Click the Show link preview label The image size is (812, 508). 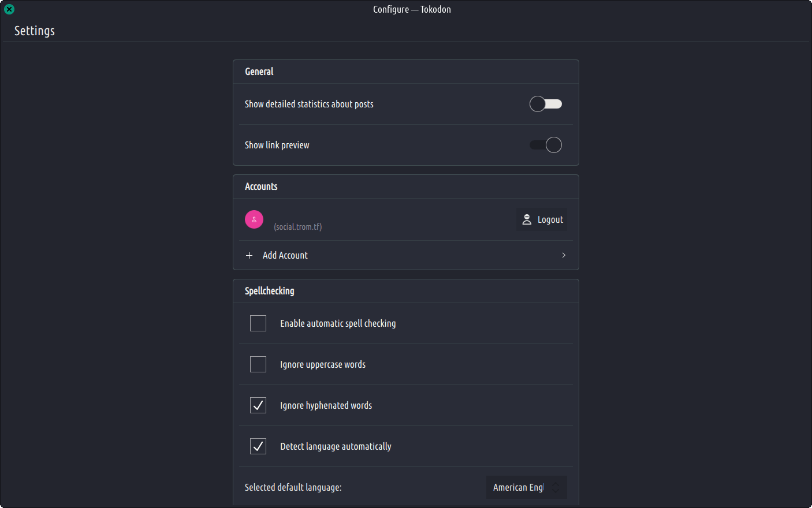(x=277, y=145)
